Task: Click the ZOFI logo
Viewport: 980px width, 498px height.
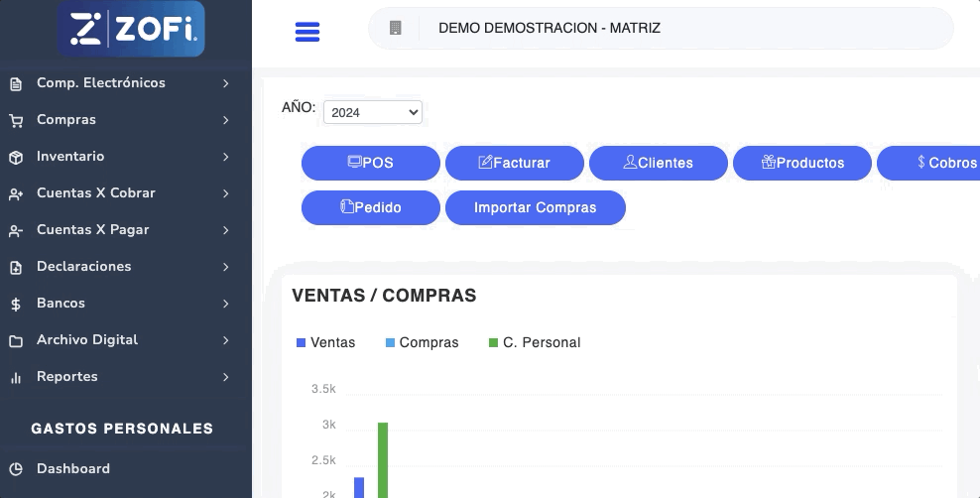Action: pyautogui.click(x=131, y=29)
